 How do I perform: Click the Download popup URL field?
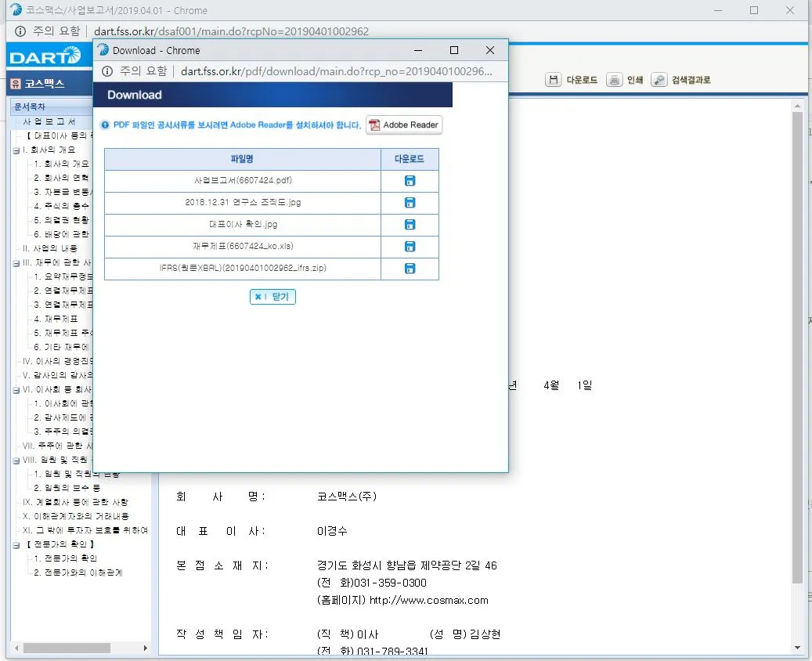click(x=337, y=71)
